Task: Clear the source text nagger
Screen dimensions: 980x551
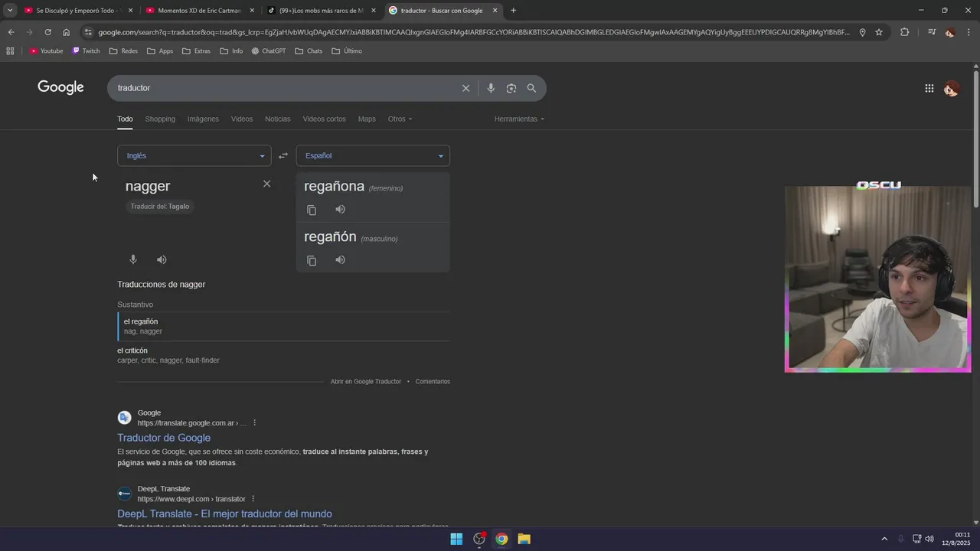Action: click(266, 184)
